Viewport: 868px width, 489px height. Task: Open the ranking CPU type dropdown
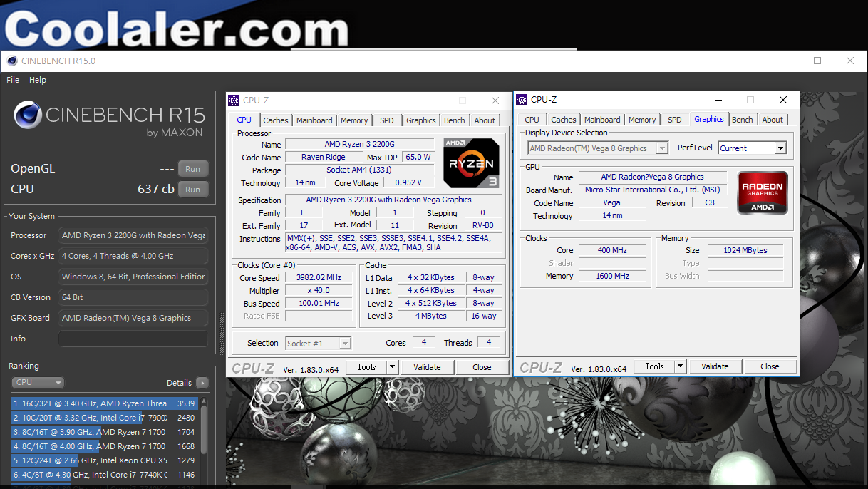point(38,383)
